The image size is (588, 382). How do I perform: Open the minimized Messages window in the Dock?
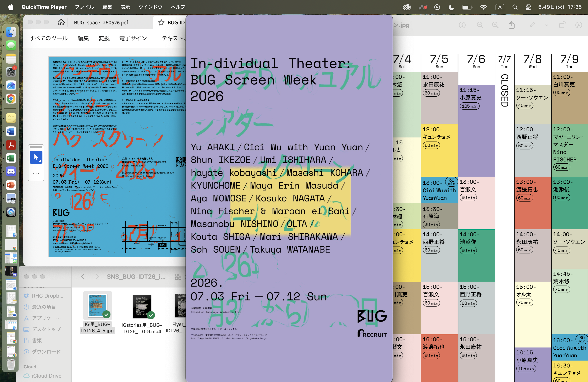pyautogui.click(x=11, y=258)
